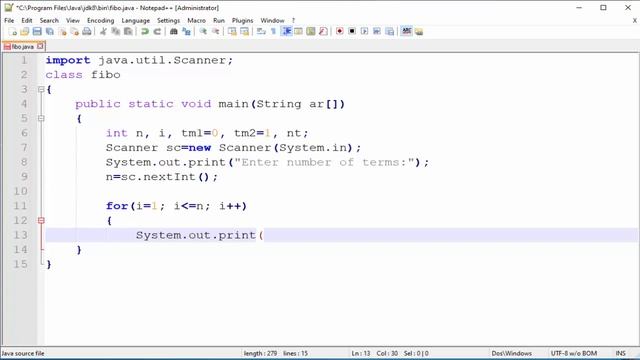The width and height of the screenshot is (640, 360).
Task: Create a new file with New icon
Action: pyautogui.click(x=13, y=31)
